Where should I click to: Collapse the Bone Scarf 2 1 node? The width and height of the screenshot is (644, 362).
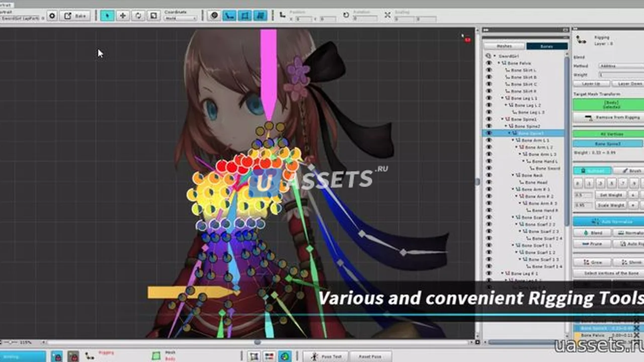coord(513,217)
